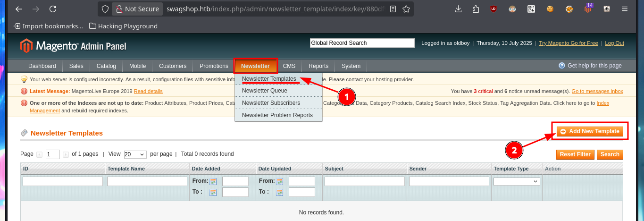Open the Import bookmarks toolbar entry
The height and width of the screenshot is (221, 644).
[49, 26]
